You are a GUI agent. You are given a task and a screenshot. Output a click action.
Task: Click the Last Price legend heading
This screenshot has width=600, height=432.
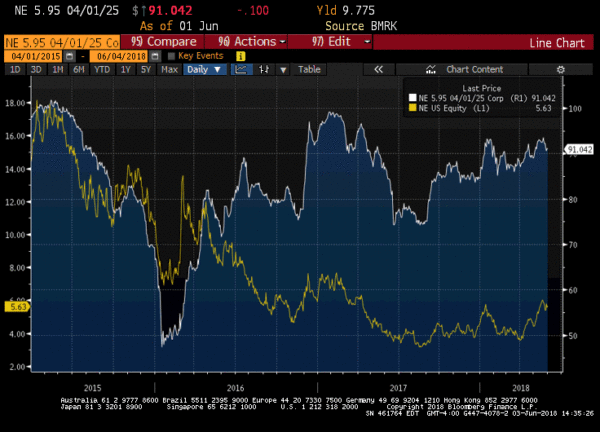481,88
